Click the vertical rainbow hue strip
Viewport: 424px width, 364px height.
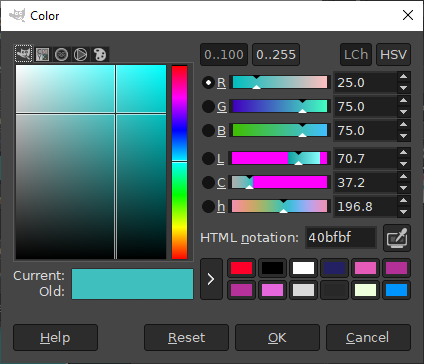(x=179, y=162)
